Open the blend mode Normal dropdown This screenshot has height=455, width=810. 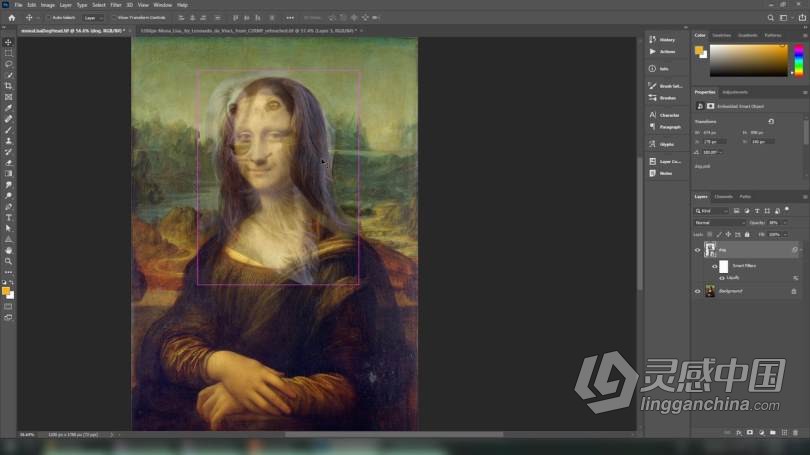(719, 223)
